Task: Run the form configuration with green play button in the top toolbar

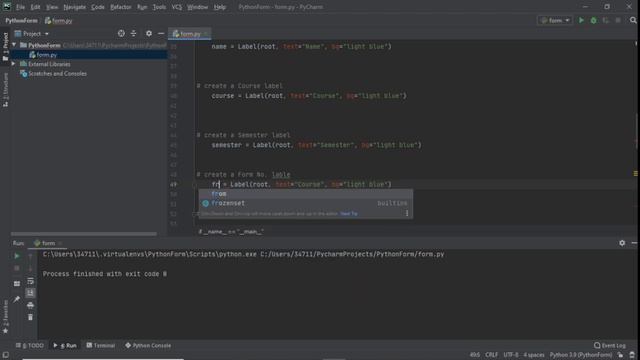Action: point(581,20)
